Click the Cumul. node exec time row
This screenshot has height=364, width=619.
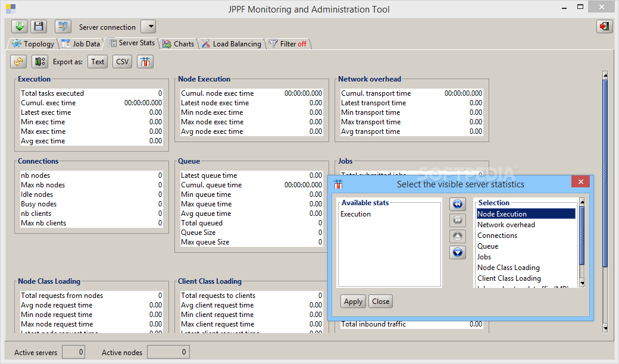[251, 93]
